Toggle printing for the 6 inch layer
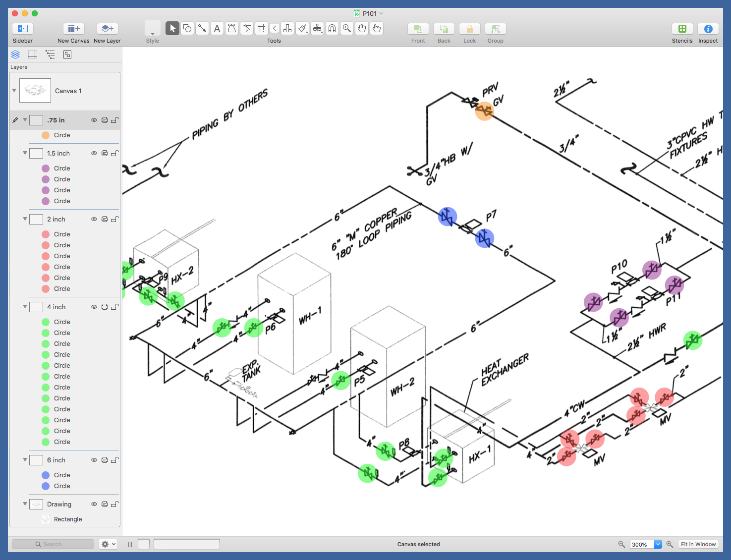Viewport: 731px width, 560px height. pyautogui.click(x=104, y=460)
